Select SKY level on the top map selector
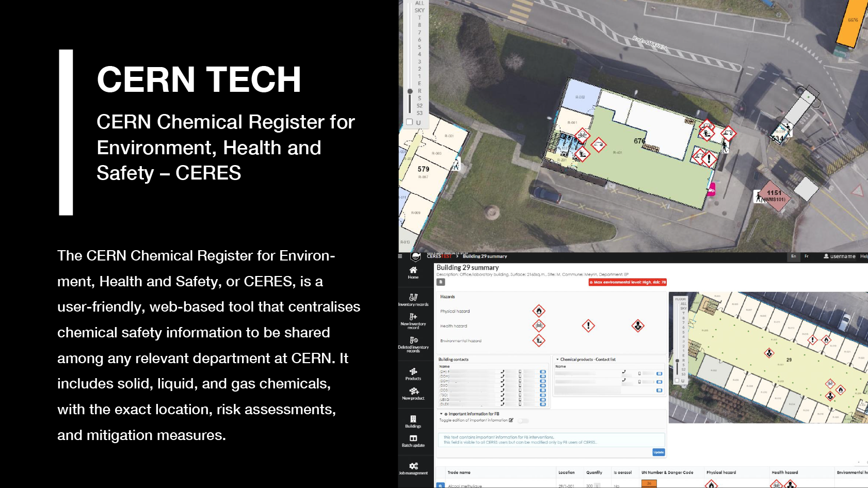 [420, 10]
